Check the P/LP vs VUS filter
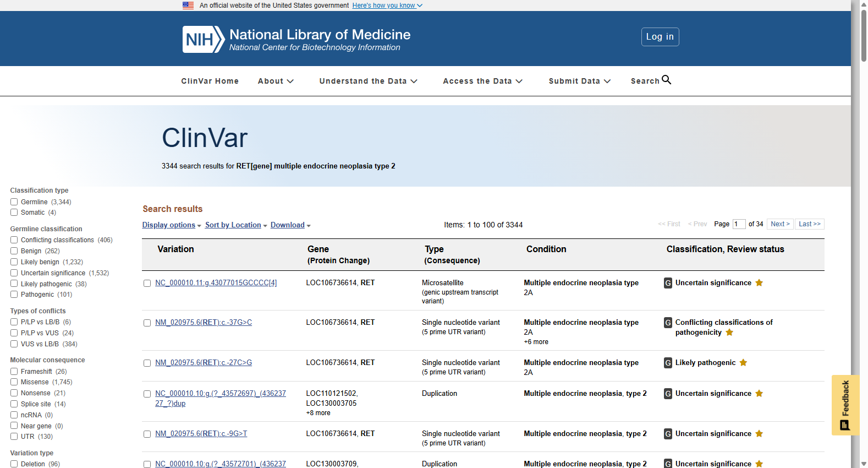The height and width of the screenshot is (468, 868). [14, 333]
